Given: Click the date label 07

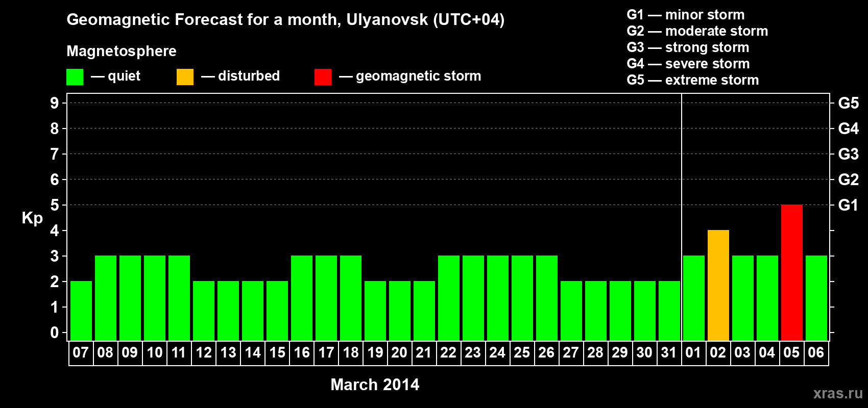Looking at the screenshot, I should point(81,352).
